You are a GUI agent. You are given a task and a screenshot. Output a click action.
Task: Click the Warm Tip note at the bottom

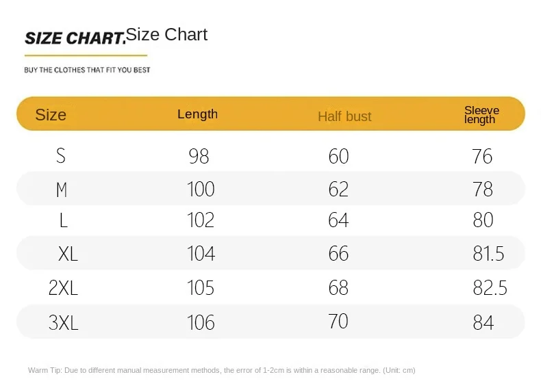tap(221, 370)
